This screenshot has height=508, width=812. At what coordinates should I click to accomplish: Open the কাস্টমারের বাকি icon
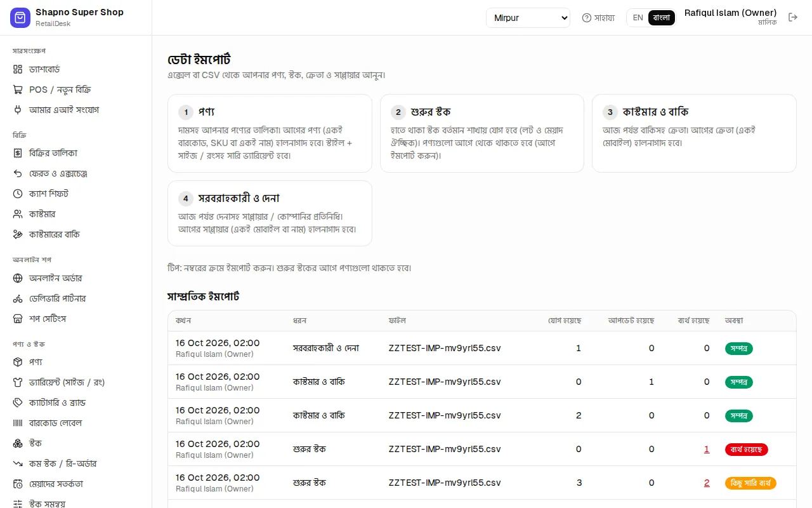tap(18, 234)
